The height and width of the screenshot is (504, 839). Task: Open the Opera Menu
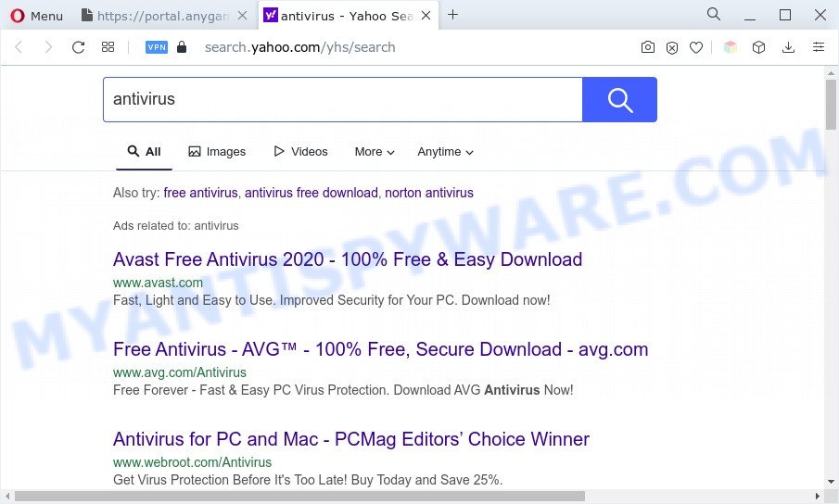click(36, 16)
